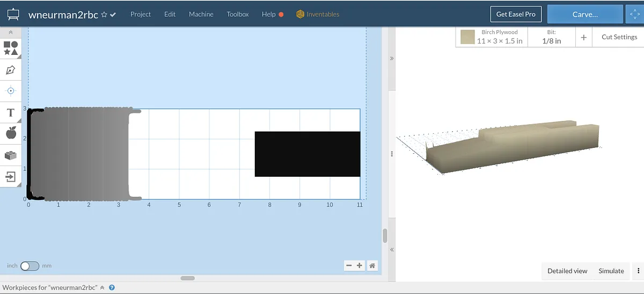The image size is (644, 294).
Task: Expand the Workpieces panel chevron
Action: click(102, 288)
